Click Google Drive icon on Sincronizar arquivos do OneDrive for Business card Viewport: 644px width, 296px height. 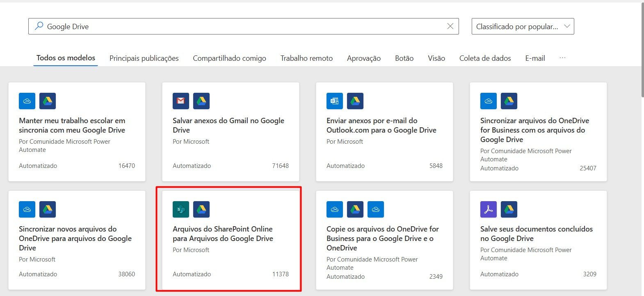509,101
